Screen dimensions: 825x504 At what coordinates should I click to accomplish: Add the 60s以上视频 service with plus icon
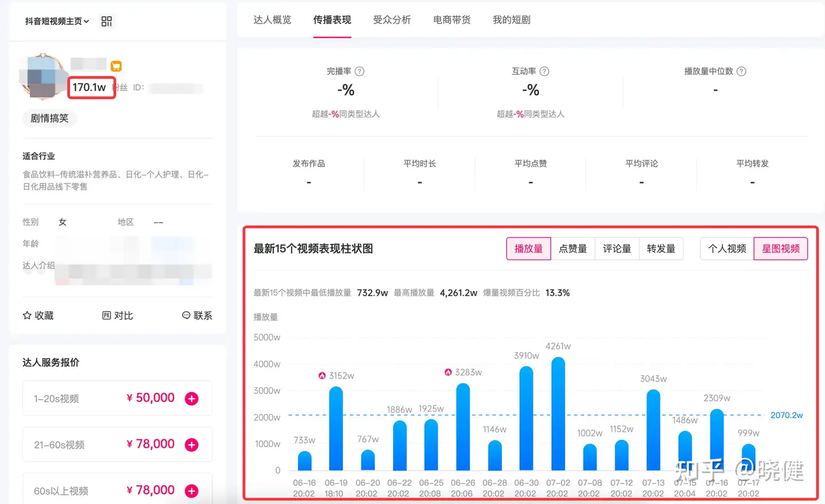tap(191, 491)
